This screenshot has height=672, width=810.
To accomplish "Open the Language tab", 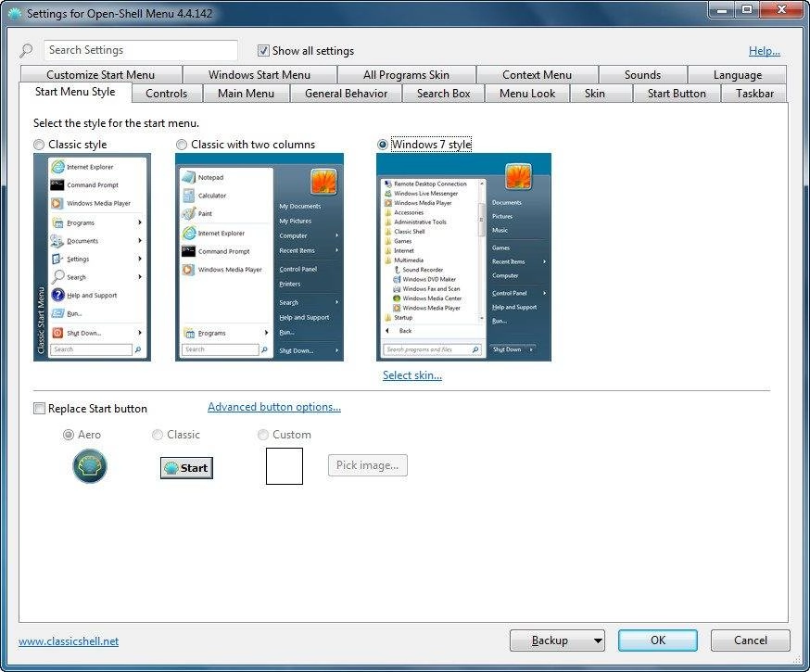I will 738,75.
